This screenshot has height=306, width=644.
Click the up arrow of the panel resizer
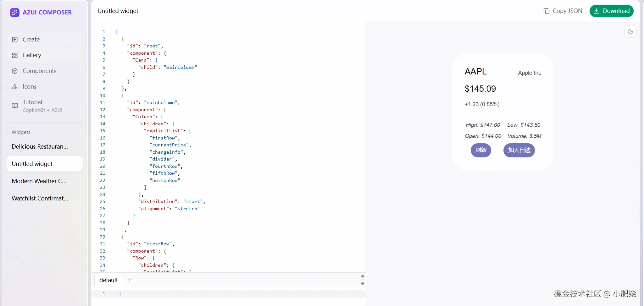pos(363,276)
